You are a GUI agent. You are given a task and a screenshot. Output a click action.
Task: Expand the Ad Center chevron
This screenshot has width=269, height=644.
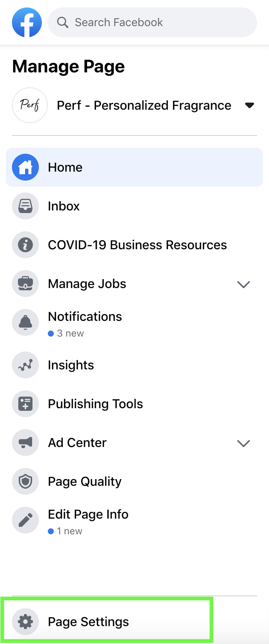[244, 443]
